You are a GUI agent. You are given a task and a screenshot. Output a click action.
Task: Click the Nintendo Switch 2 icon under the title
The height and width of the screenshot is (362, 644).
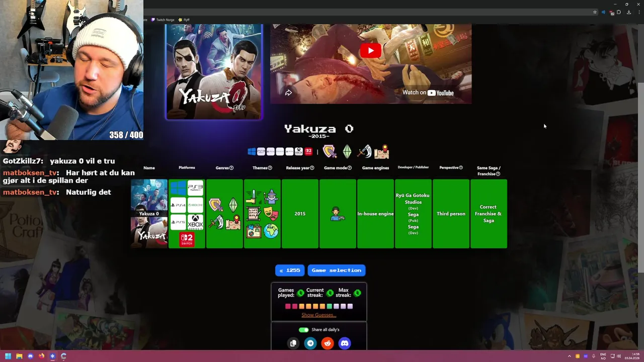[308, 151]
